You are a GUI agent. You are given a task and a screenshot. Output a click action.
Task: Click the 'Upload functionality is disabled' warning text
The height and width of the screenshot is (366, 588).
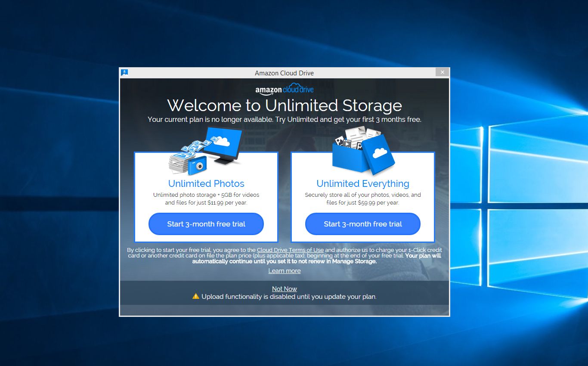(x=289, y=297)
